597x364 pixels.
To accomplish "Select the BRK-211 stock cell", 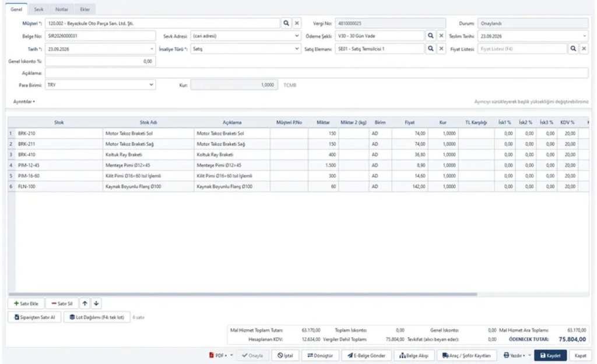I will [59, 144].
